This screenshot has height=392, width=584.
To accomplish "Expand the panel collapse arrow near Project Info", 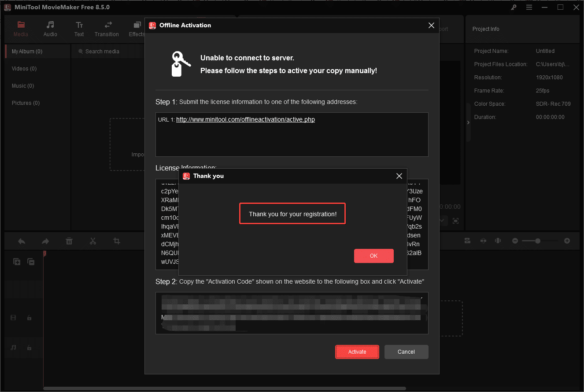I will [x=468, y=122].
